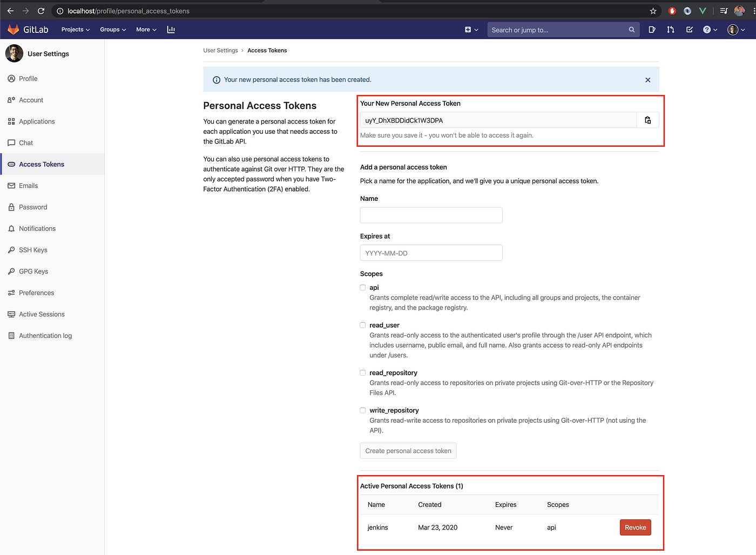Click the GitLab logo in the navbar
Image resolution: width=756 pixels, height=555 pixels.
click(13, 29)
